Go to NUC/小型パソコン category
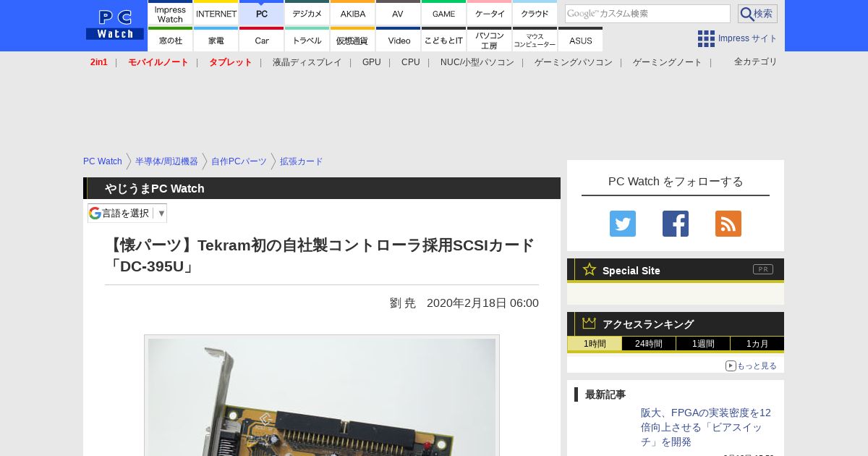Image resolution: width=868 pixels, height=456 pixels. pyautogui.click(x=477, y=62)
